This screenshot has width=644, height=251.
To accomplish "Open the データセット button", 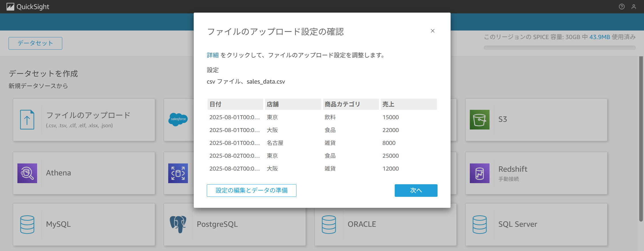I will [x=35, y=43].
